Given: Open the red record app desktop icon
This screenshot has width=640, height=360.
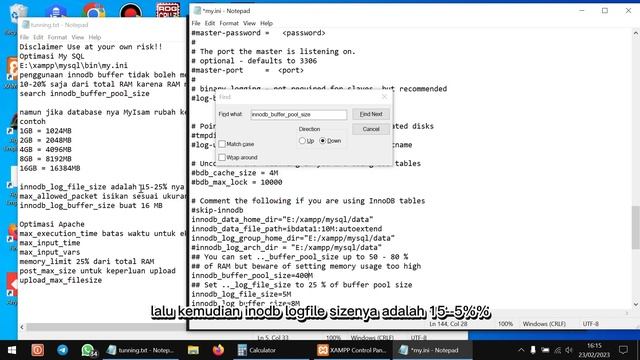Looking at the screenshot, I should click(131, 11).
